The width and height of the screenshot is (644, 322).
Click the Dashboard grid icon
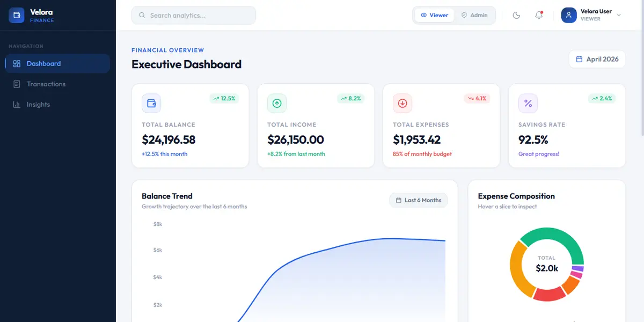pyautogui.click(x=17, y=63)
